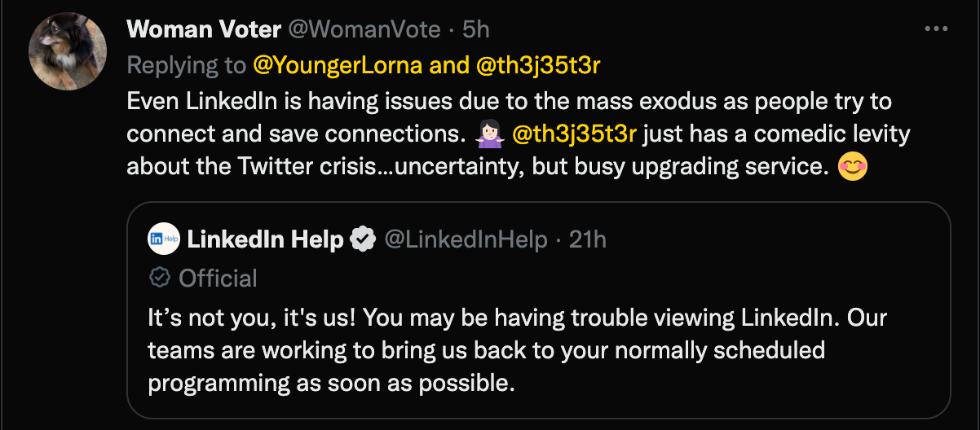The width and height of the screenshot is (980, 430).
Task: Click the Official checkmark icon
Action: 160,278
